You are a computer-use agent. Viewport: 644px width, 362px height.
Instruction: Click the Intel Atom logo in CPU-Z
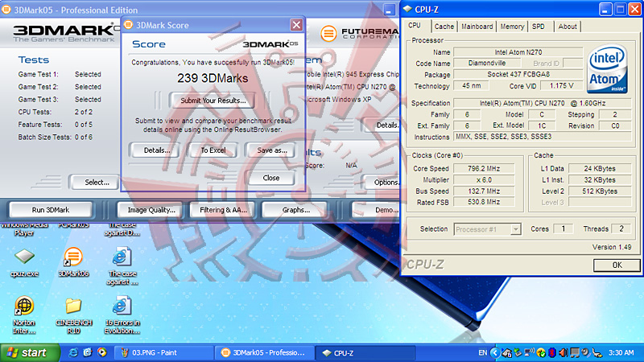click(607, 69)
